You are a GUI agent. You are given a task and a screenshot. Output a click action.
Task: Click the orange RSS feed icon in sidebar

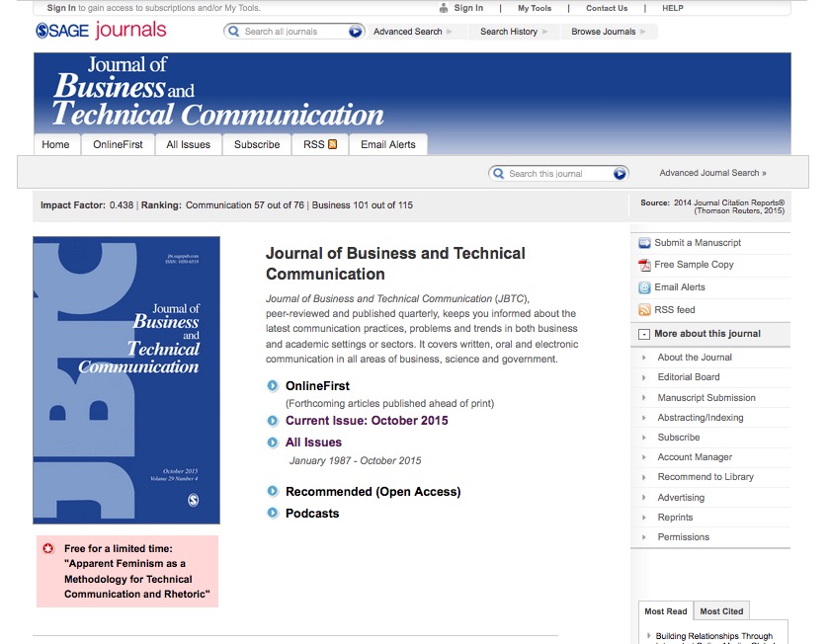[x=644, y=310]
